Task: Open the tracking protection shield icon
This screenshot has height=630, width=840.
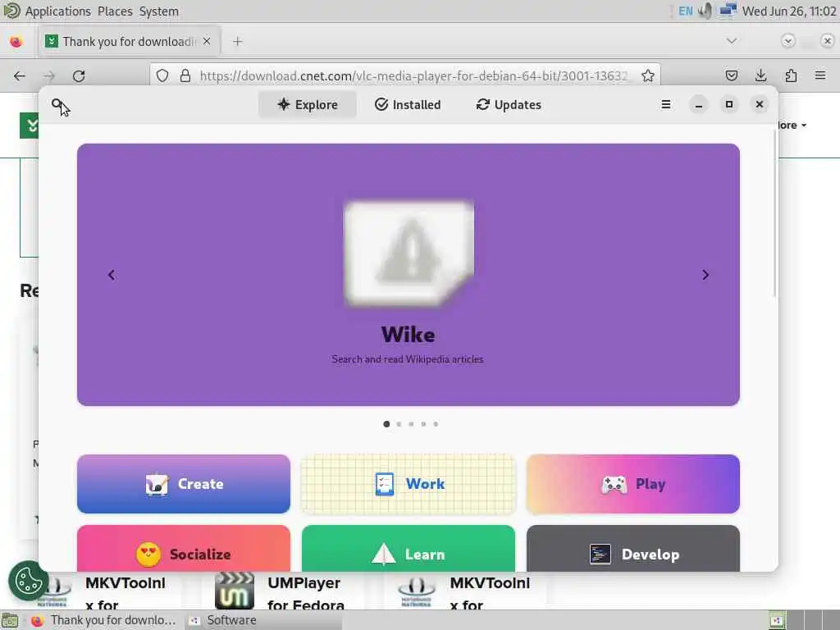Action: [162, 76]
